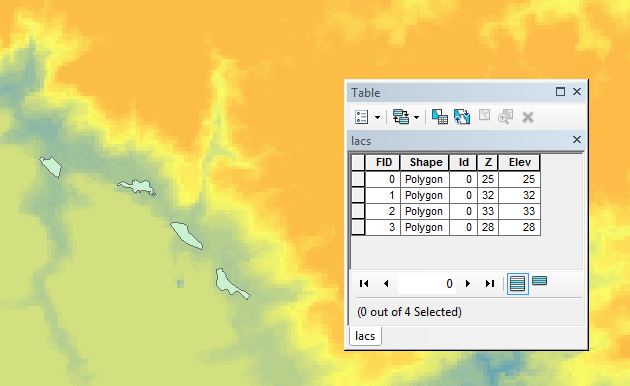Screen dimensions: 630x386
Task: Go to the first record
Action: pyautogui.click(x=364, y=284)
